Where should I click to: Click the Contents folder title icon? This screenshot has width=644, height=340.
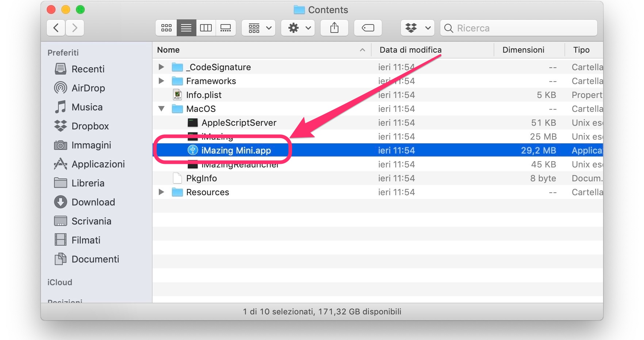pyautogui.click(x=299, y=10)
